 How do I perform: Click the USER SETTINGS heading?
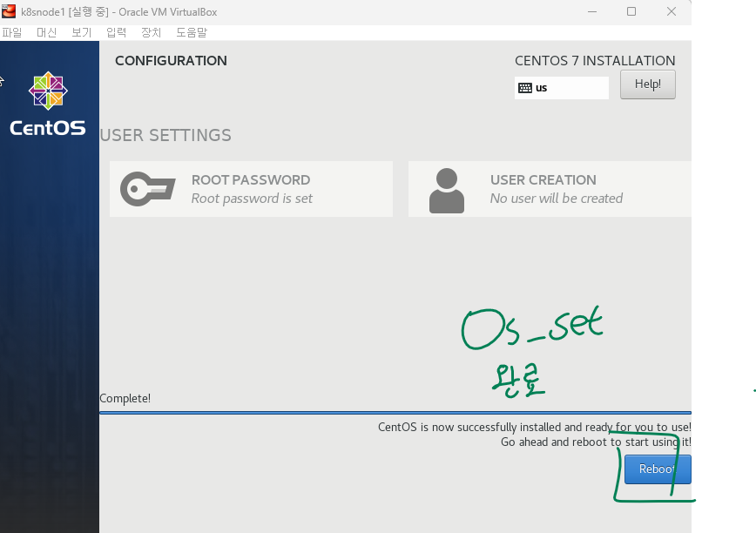tap(165, 135)
